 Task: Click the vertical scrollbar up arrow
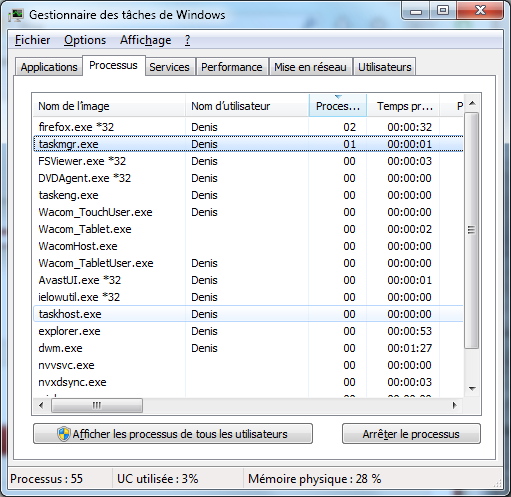(472, 104)
